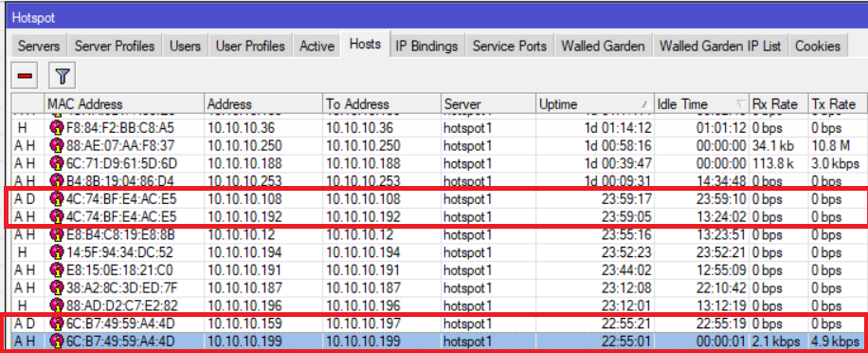Switch to the Servers tab
Image resolution: width=868 pixels, height=353 pixels.
coord(38,46)
